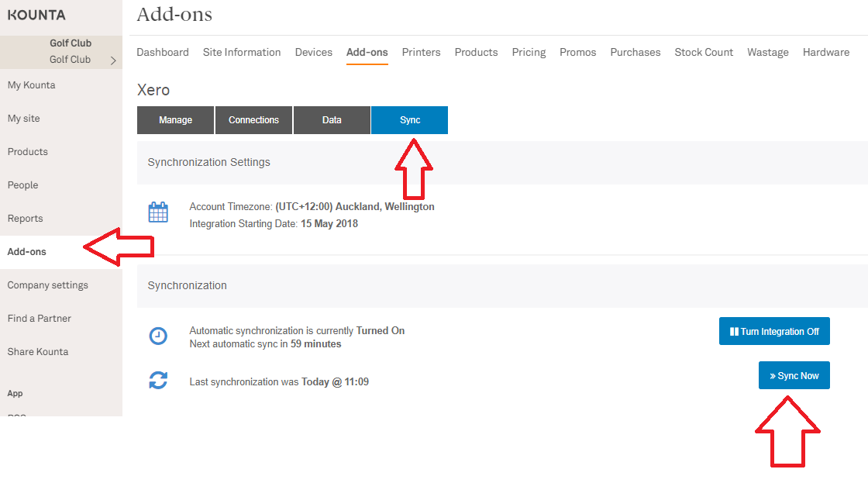Open the Stock Count tab

click(704, 52)
